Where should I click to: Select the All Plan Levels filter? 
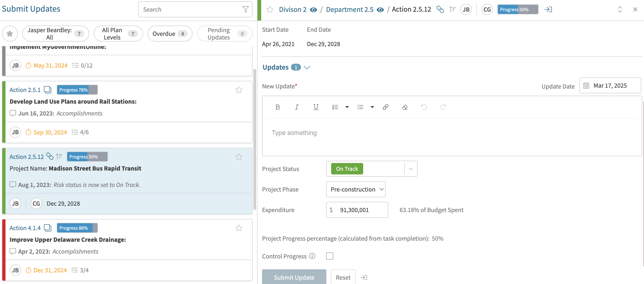coord(118,34)
